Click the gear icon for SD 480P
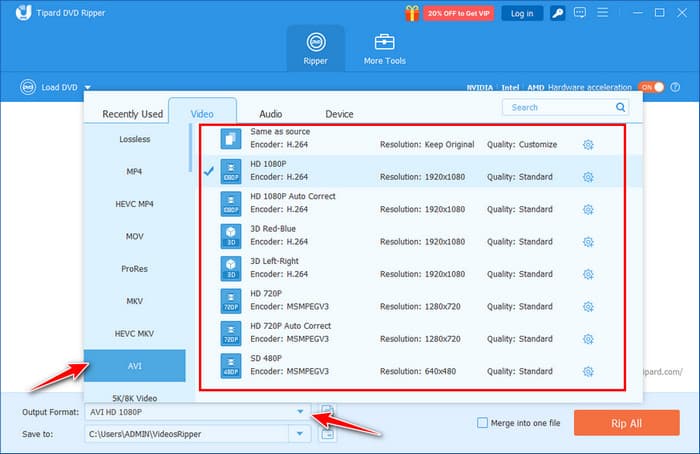The height and width of the screenshot is (454, 700). point(588,371)
